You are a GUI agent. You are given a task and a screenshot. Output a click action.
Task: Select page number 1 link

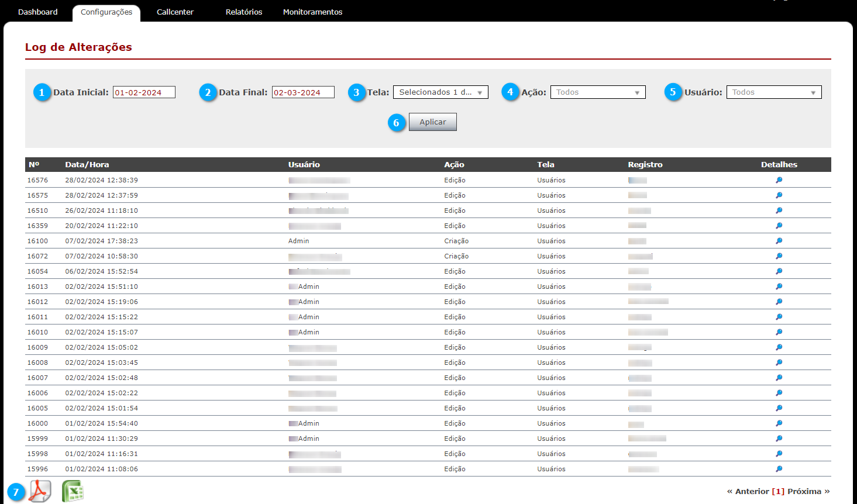coord(778,491)
